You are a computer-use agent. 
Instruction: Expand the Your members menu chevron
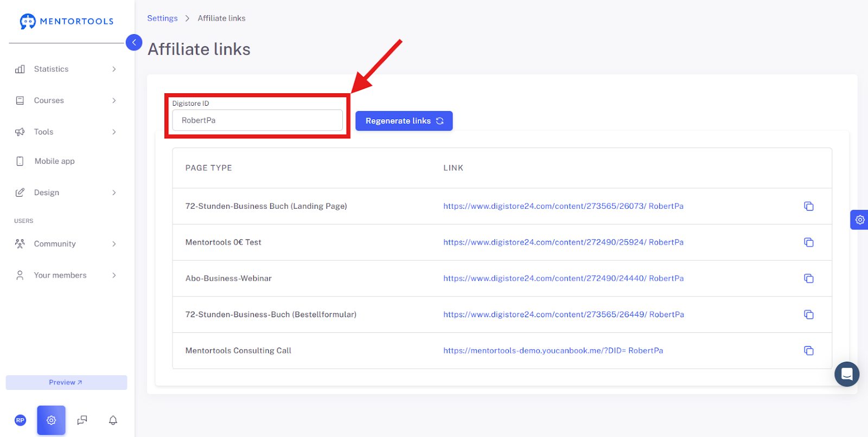(x=114, y=275)
